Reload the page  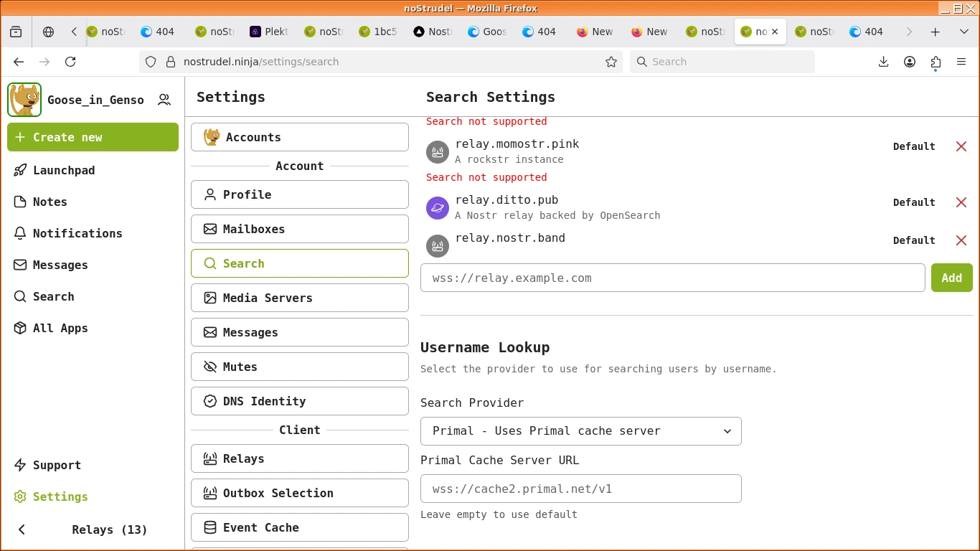coord(70,62)
